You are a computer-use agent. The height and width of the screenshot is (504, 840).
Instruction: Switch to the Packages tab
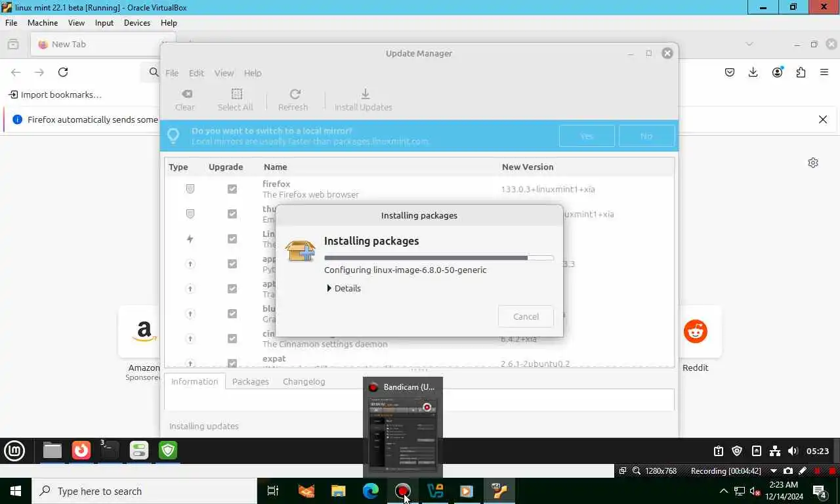click(251, 381)
